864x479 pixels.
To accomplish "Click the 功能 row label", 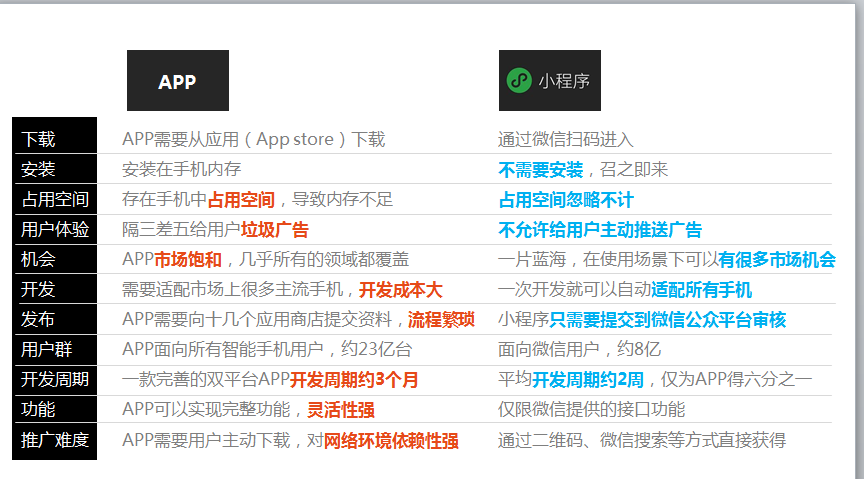I will click(x=39, y=410).
